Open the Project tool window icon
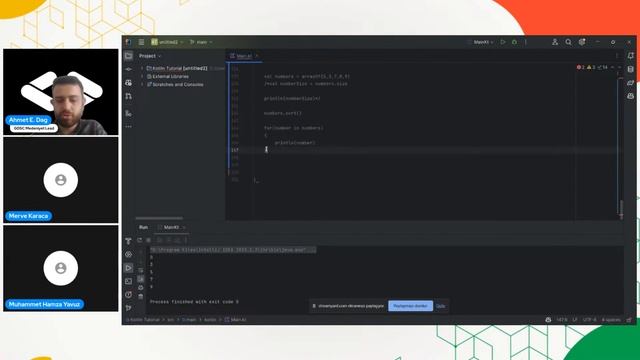This screenshot has height=360, width=640. point(129,56)
